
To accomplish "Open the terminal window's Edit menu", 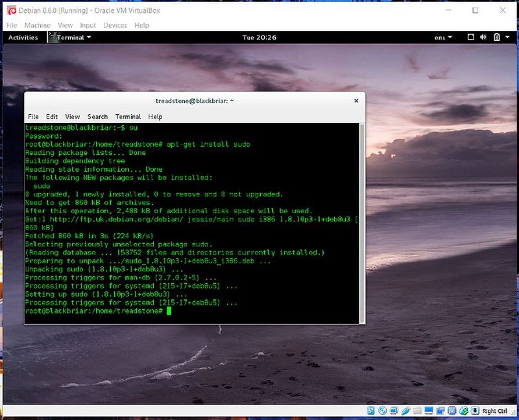I will 52,117.
